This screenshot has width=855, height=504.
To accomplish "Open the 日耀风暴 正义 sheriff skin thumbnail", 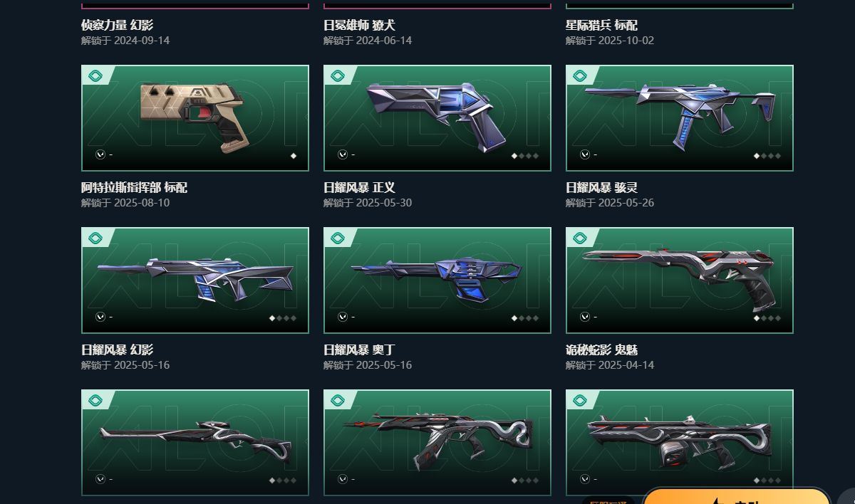I will tap(437, 118).
